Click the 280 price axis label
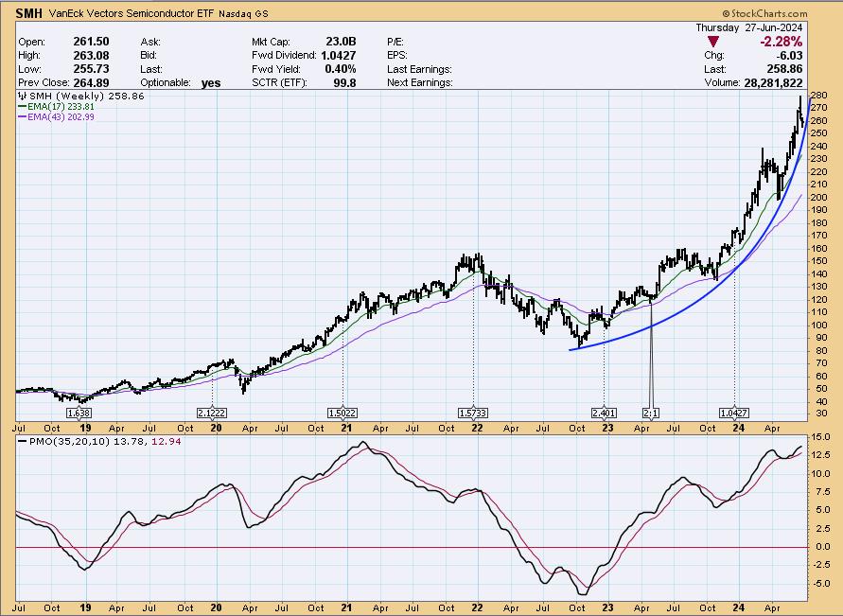This screenshot has height=616, width=843. (x=818, y=96)
